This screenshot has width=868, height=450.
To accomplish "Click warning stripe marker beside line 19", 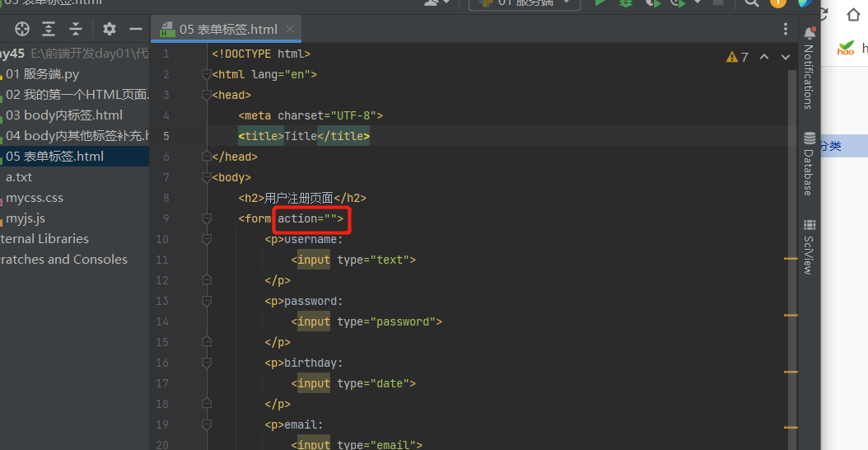I will 791,427.
